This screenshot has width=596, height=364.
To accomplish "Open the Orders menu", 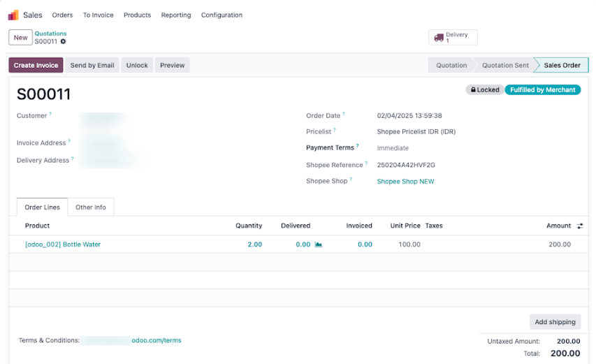I will click(x=62, y=15).
